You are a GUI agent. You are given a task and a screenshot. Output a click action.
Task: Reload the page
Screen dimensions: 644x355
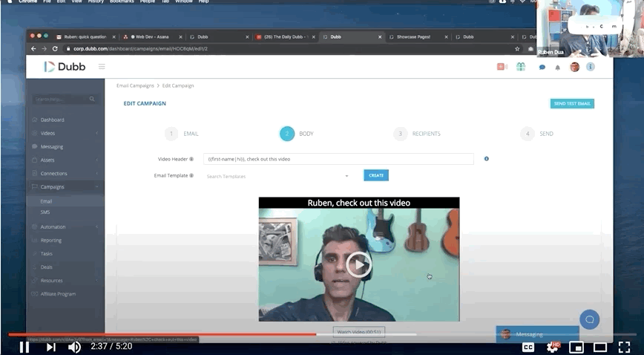pos(55,48)
